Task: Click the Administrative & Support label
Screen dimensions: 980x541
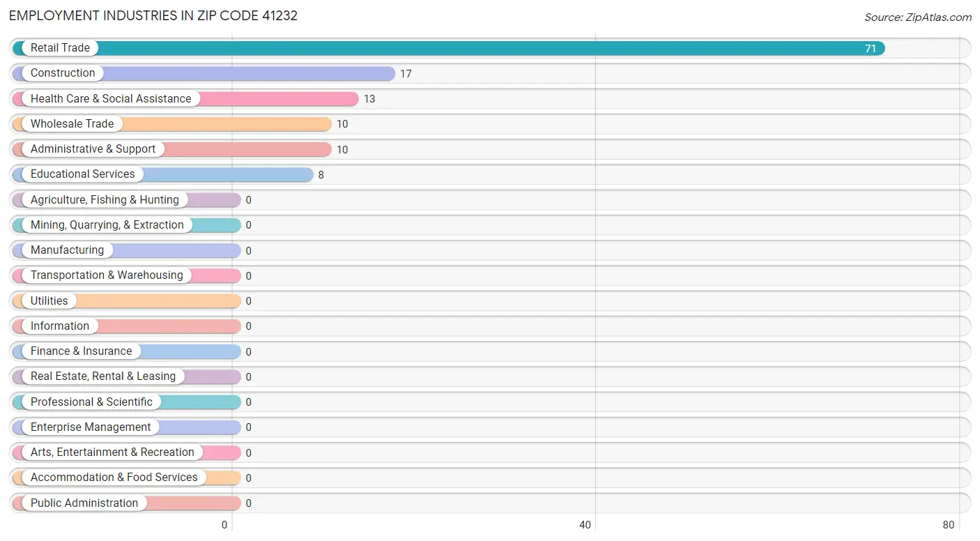Action: [93, 149]
